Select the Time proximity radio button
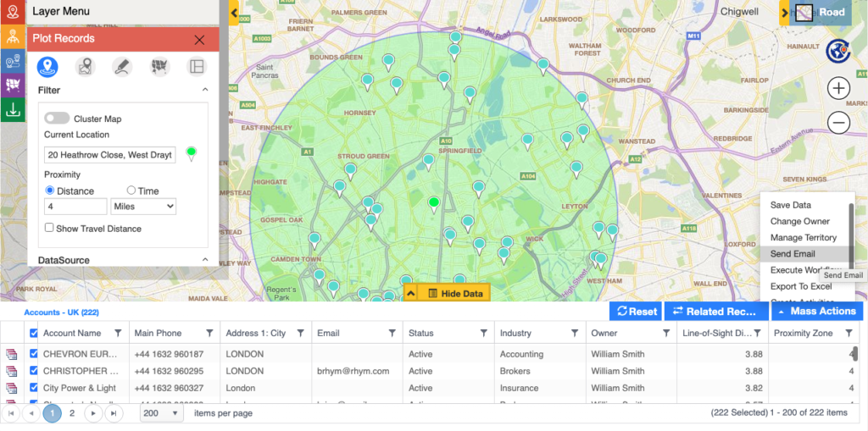This screenshot has width=868, height=431. click(131, 191)
